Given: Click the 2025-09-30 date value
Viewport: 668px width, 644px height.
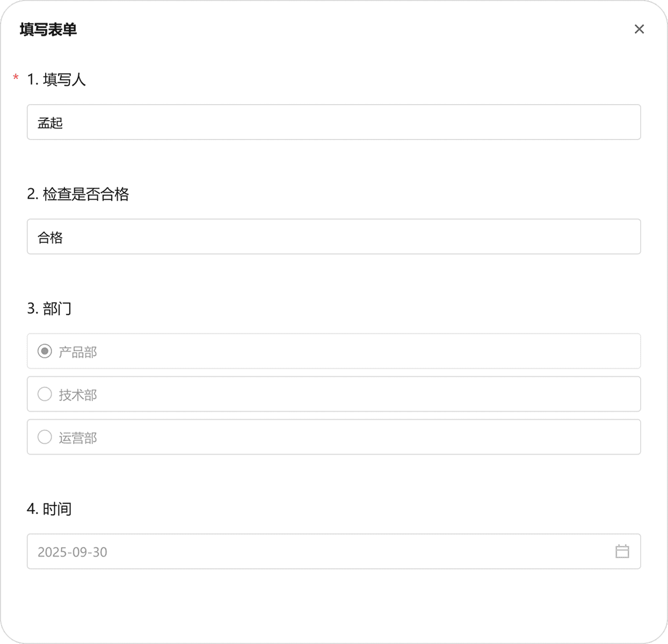Looking at the screenshot, I should point(72,552).
